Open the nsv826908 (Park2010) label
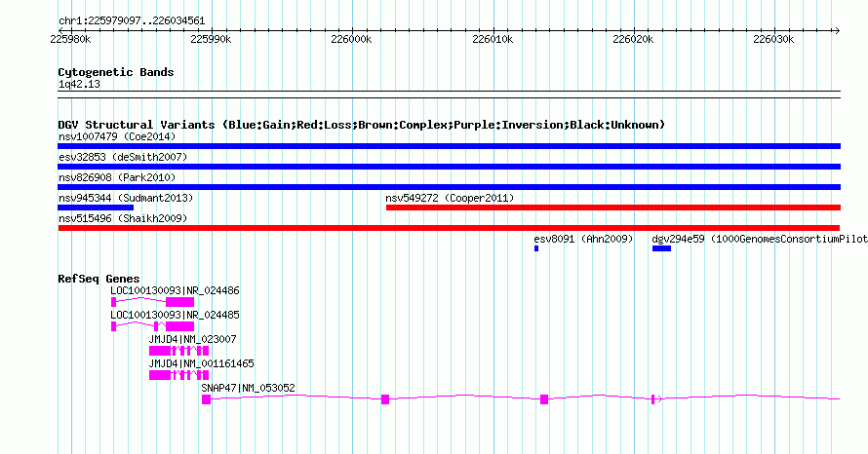Screen dimensions: 868x454 click(x=117, y=177)
